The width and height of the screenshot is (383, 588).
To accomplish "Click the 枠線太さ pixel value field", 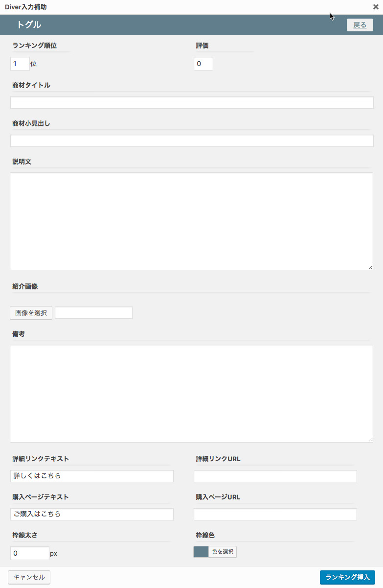I will [x=29, y=553].
